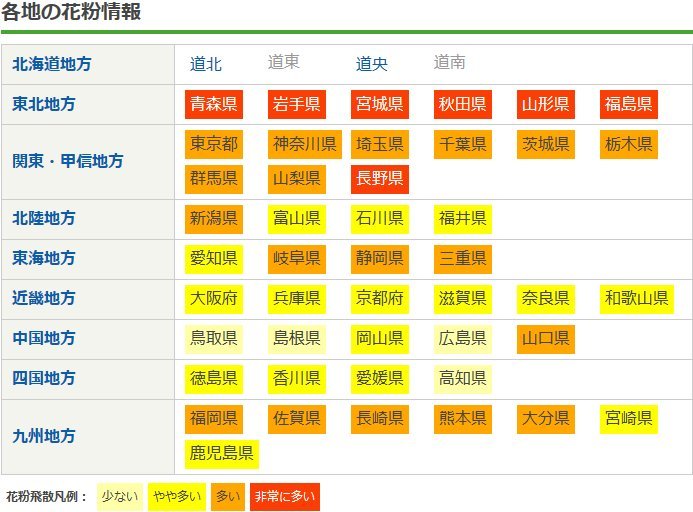Select 東京都 in the Kanto row
The image size is (693, 512).
214,144
